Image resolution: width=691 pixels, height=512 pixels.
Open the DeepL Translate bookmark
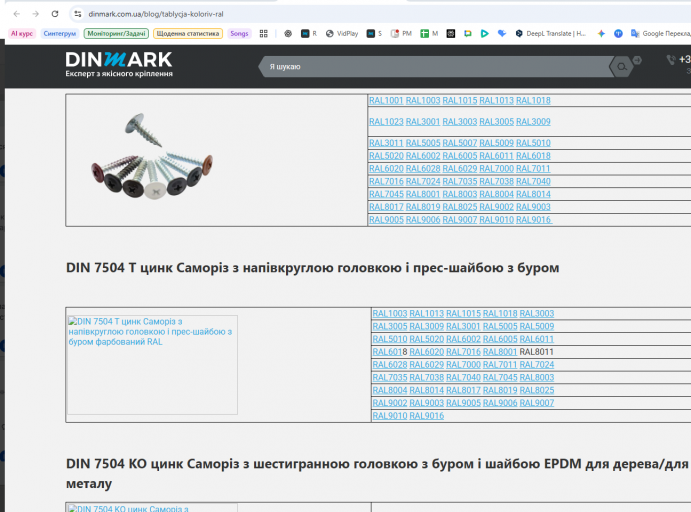(550, 33)
